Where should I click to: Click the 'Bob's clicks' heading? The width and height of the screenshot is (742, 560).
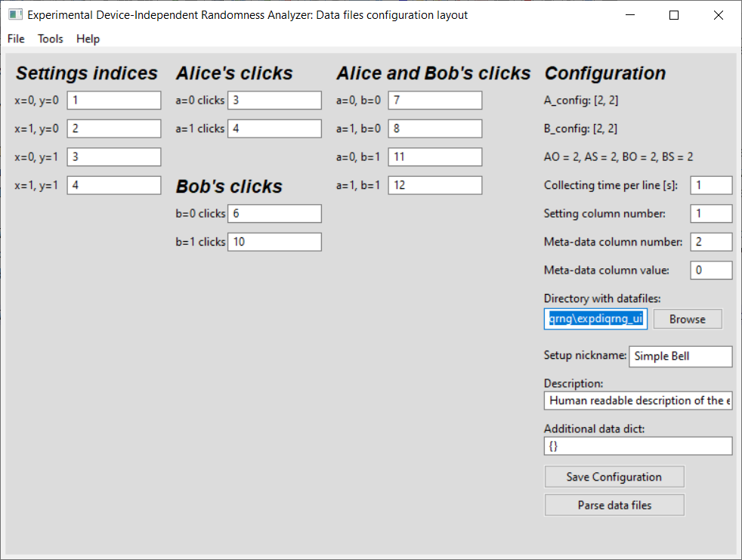tap(229, 187)
